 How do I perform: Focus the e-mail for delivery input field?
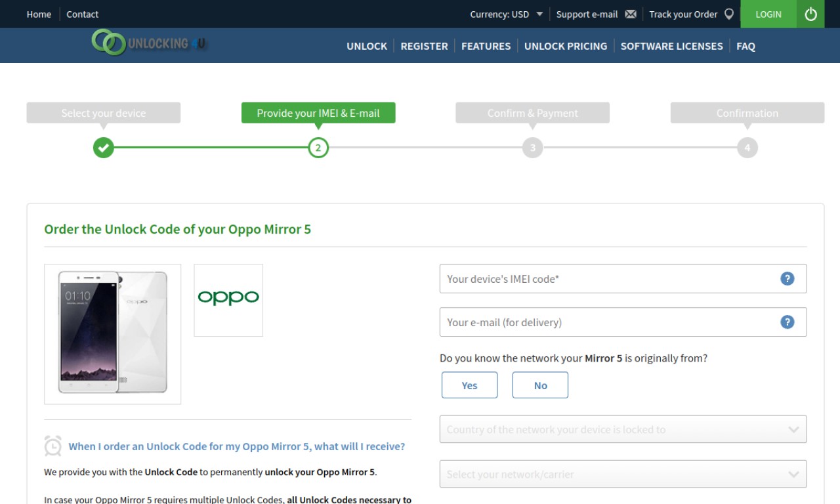[623, 322]
